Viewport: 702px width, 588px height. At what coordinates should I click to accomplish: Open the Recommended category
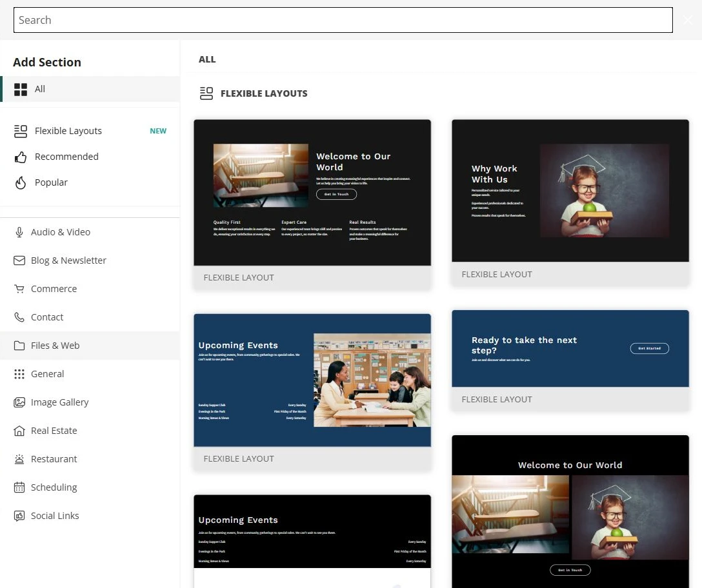tap(90, 157)
